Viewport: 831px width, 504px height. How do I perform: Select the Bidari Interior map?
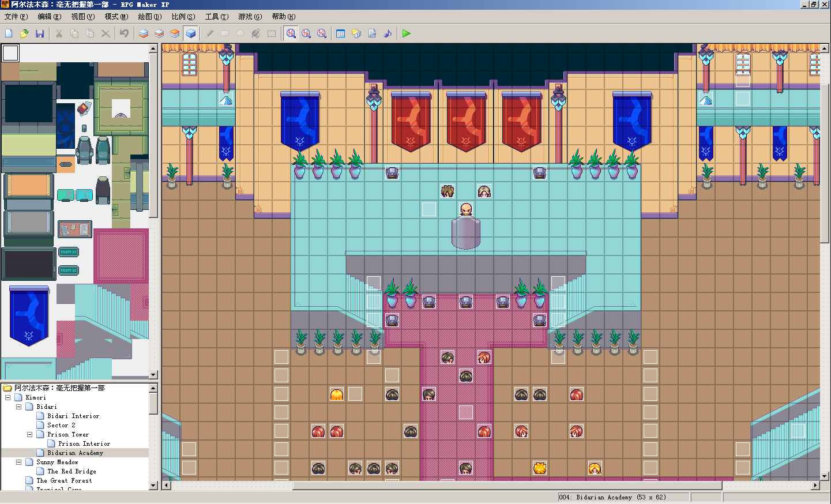[73, 416]
